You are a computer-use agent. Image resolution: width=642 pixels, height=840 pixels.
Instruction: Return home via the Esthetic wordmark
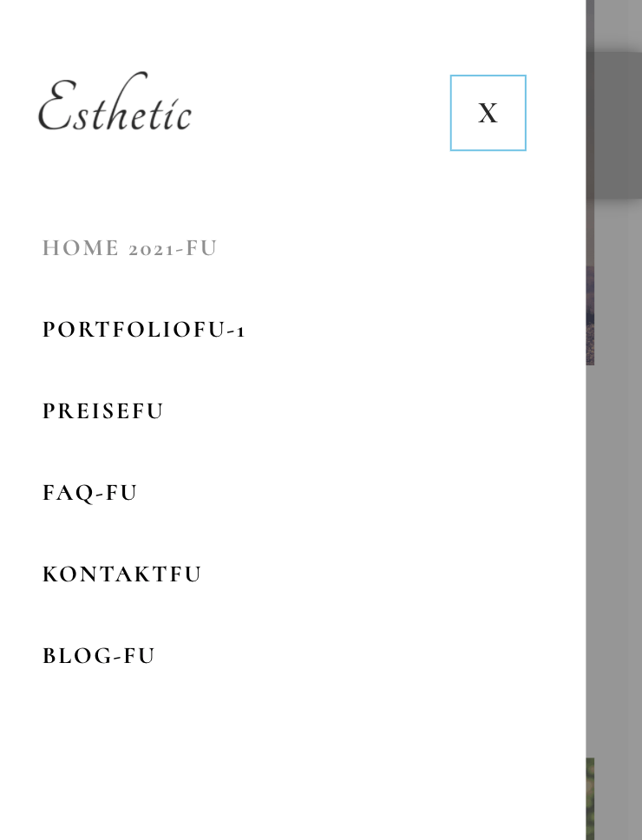click(115, 103)
